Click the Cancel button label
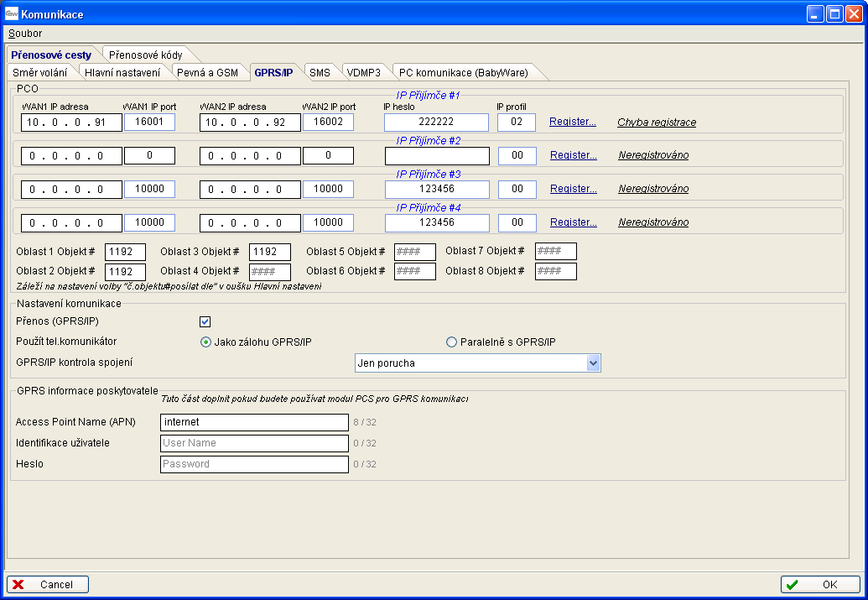Image resolution: width=868 pixels, height=600 pixels. click(56, 585)
